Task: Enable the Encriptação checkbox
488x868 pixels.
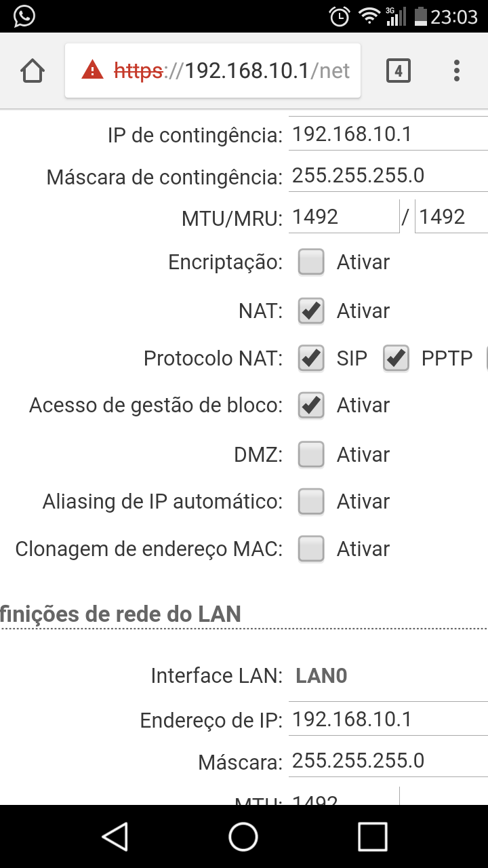Action: click(x=311, y=262)
